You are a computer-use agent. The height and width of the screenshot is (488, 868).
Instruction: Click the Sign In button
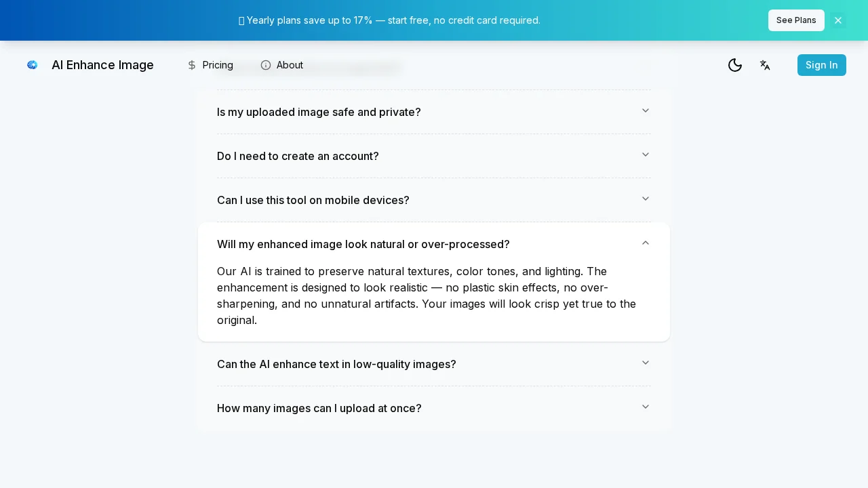pos(821,65)
